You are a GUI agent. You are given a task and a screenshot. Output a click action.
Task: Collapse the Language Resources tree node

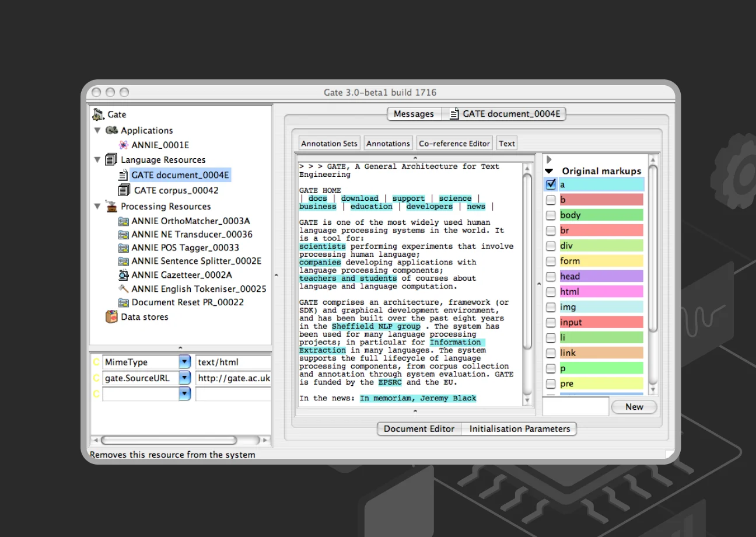(x=97, y=159)
